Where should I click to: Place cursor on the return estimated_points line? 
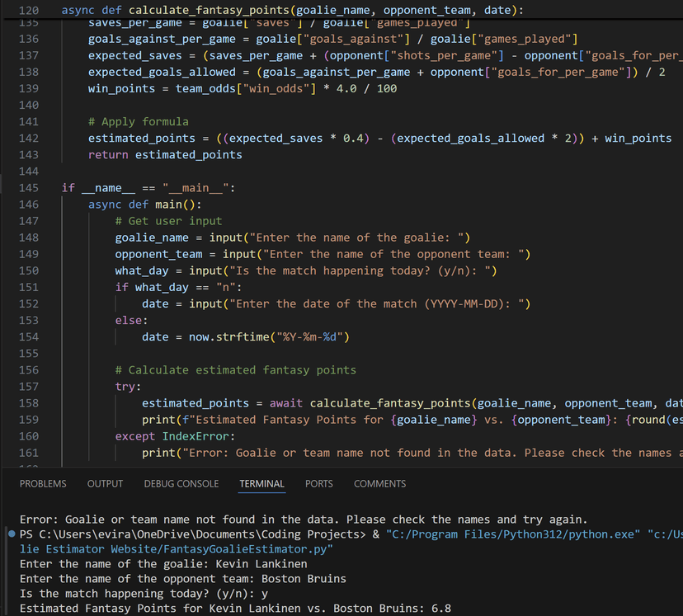165,155
